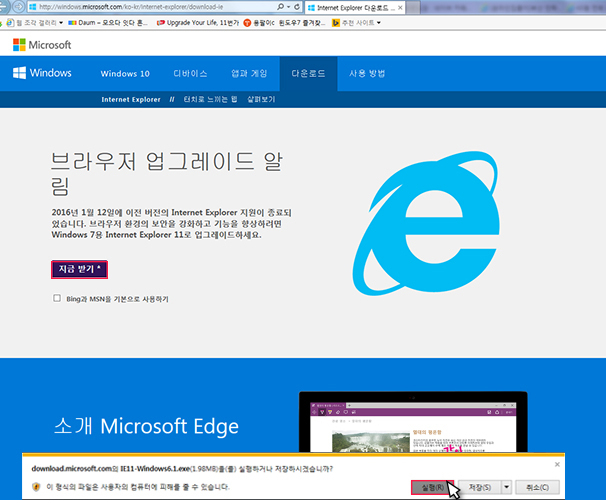Click the magnifier search icon in address bar
This screenshot has height=500, width=606.
[281, 7]
